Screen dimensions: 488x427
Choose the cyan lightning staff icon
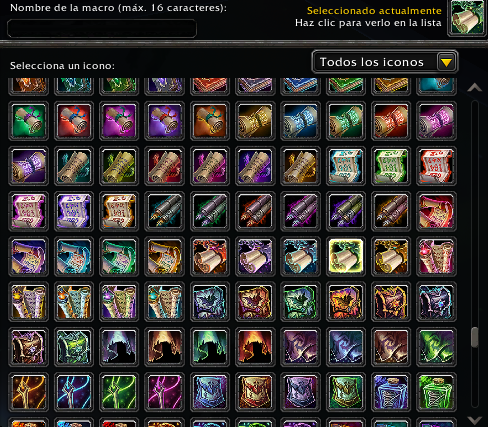click(74, 392)
